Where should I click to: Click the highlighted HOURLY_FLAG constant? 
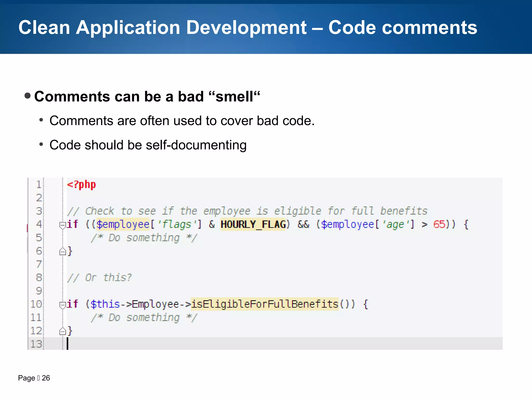[x=253, y=224]
